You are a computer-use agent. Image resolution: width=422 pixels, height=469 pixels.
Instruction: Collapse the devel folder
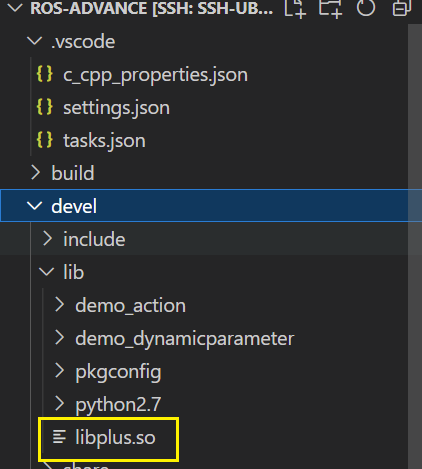34,206
